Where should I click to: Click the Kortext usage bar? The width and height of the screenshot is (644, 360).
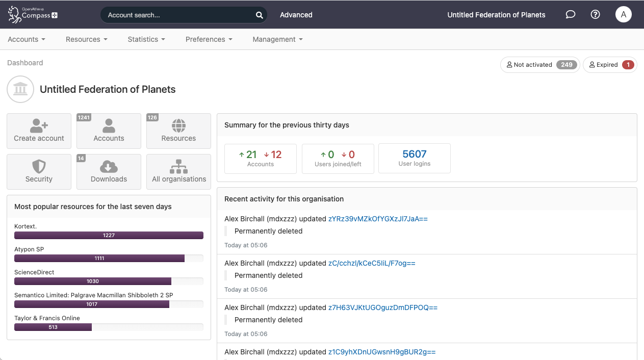(109, 235)
